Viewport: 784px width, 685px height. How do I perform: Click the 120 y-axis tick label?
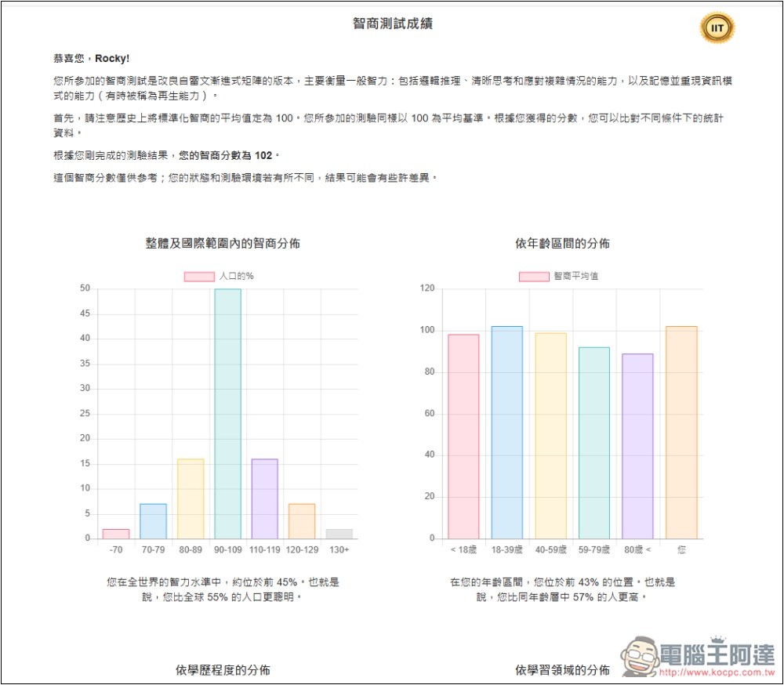427,288
